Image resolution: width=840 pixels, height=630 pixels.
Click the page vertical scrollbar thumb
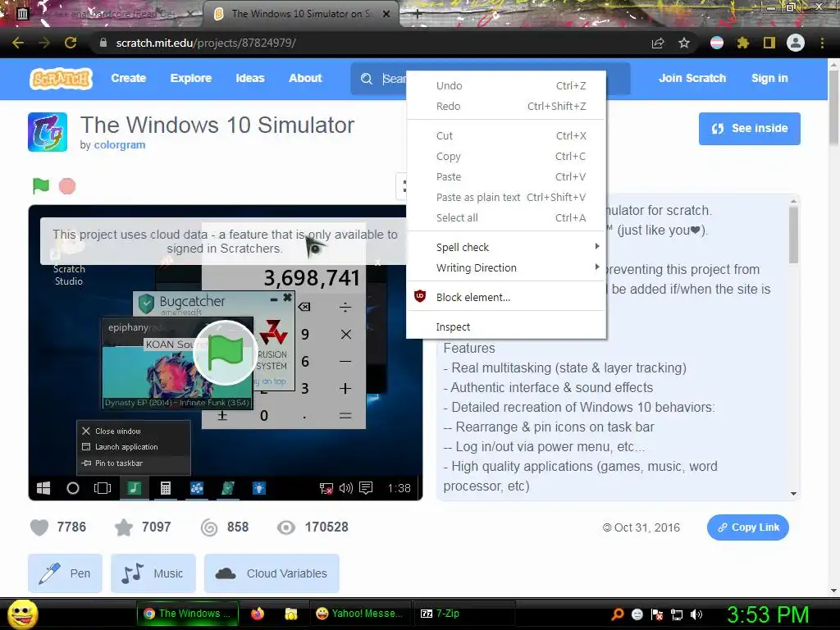[833, 107]
